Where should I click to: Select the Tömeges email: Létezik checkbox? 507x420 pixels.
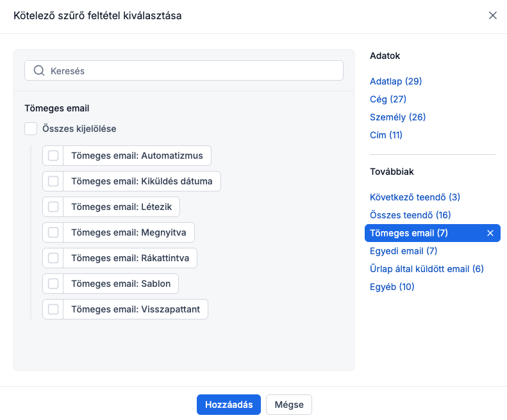tap(53, 207)
